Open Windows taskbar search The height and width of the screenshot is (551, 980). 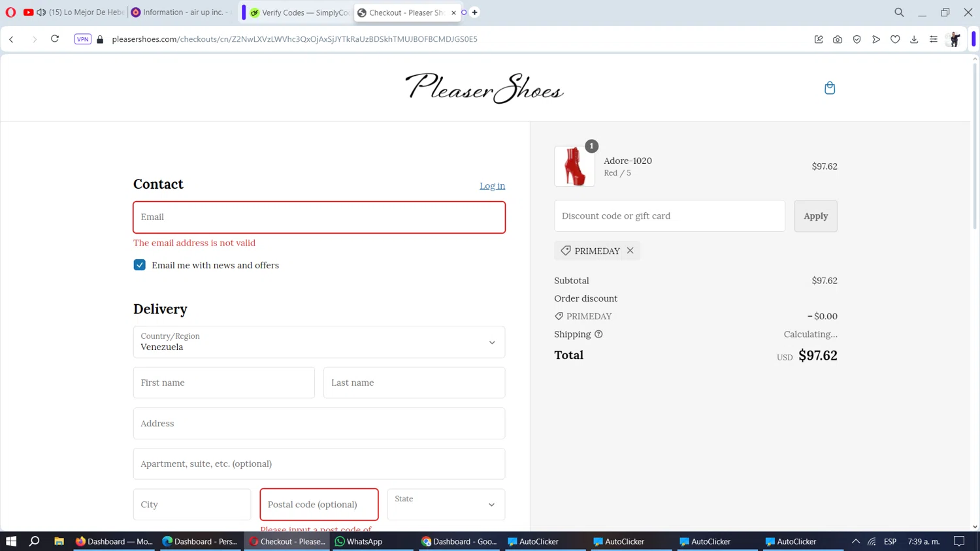(35, 541)
